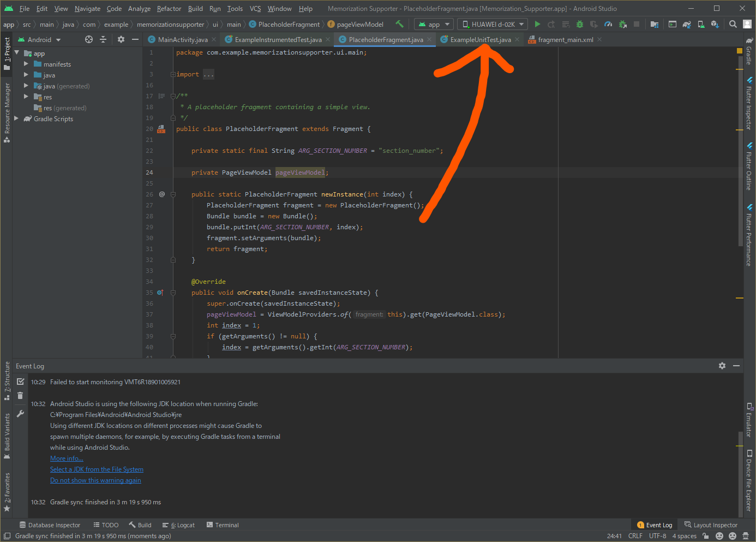Collapse the onCreate method fold marker on line 35
This screenshot has height=542, width=756.
(173, 293)
